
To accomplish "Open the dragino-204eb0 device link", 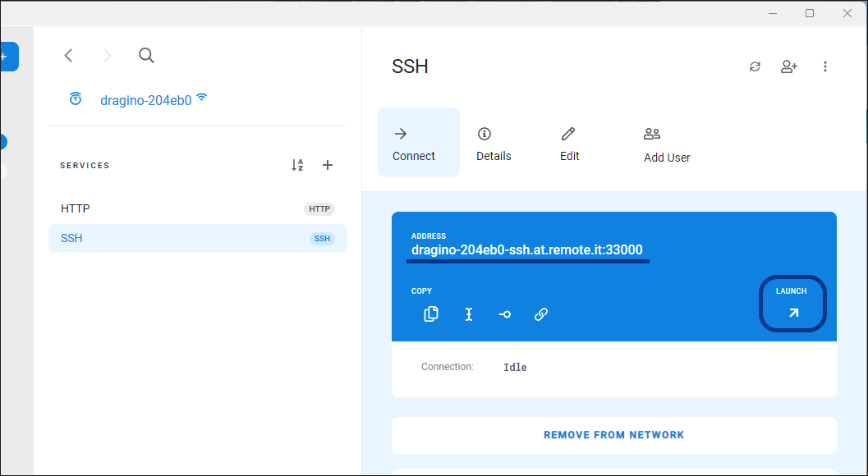I will [146, 100].
